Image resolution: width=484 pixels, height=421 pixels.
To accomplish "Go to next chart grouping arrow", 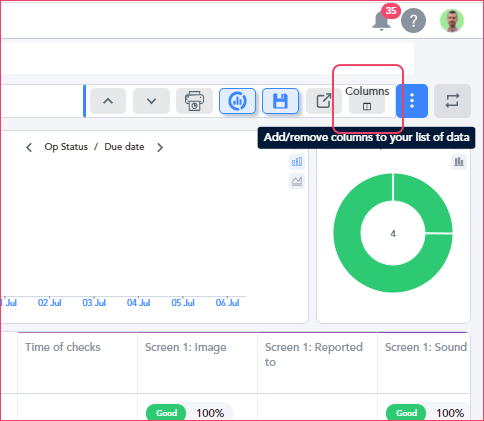I will pyautogui.click(x=160, y=147).
